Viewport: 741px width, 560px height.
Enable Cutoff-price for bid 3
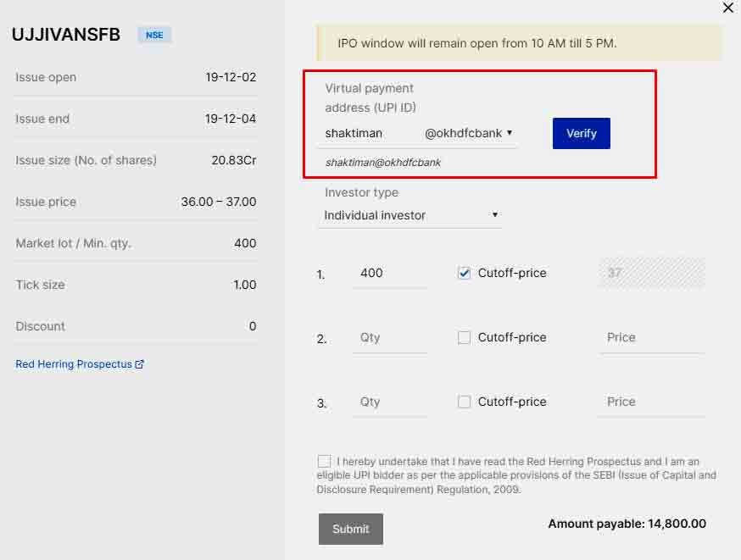point(464,402)
